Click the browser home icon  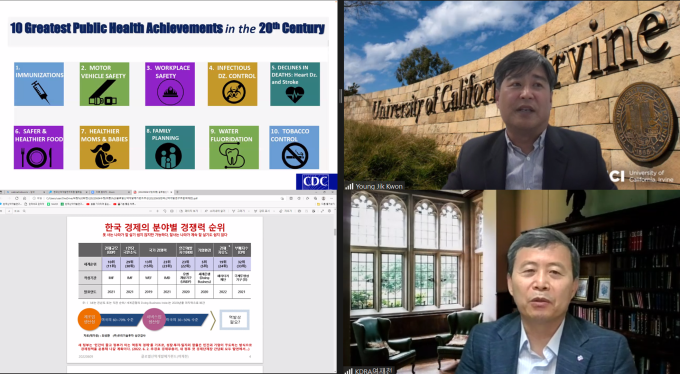point(25,198)
